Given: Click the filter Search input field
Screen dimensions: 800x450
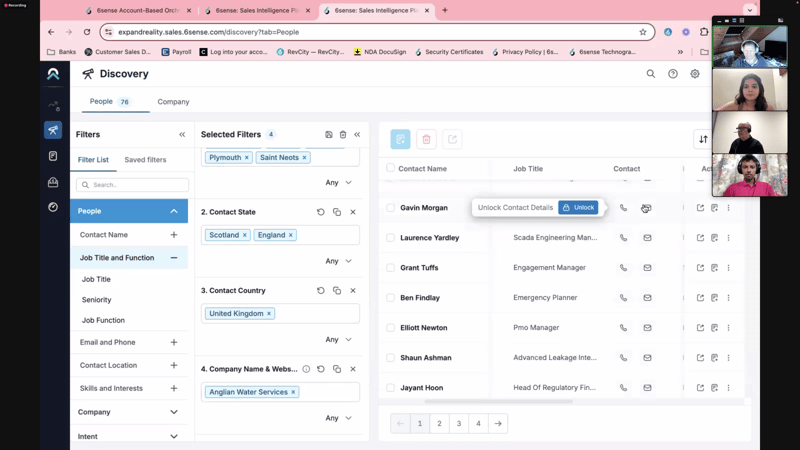Looking at the screenshot, I should [133, 185].
